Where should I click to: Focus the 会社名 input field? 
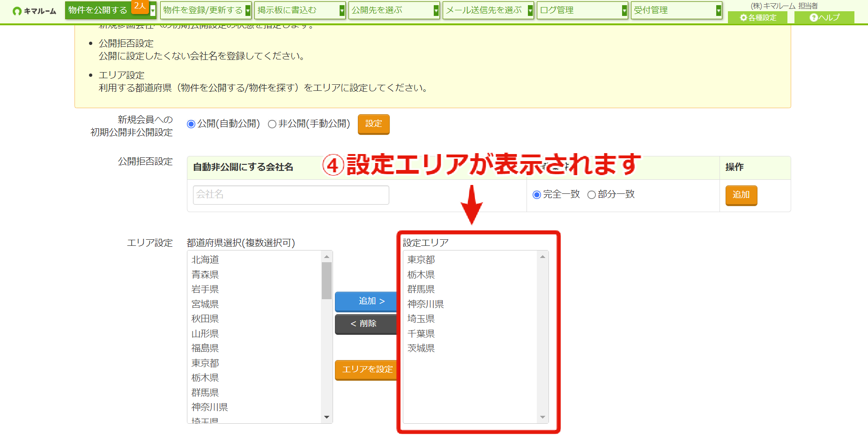291,195
